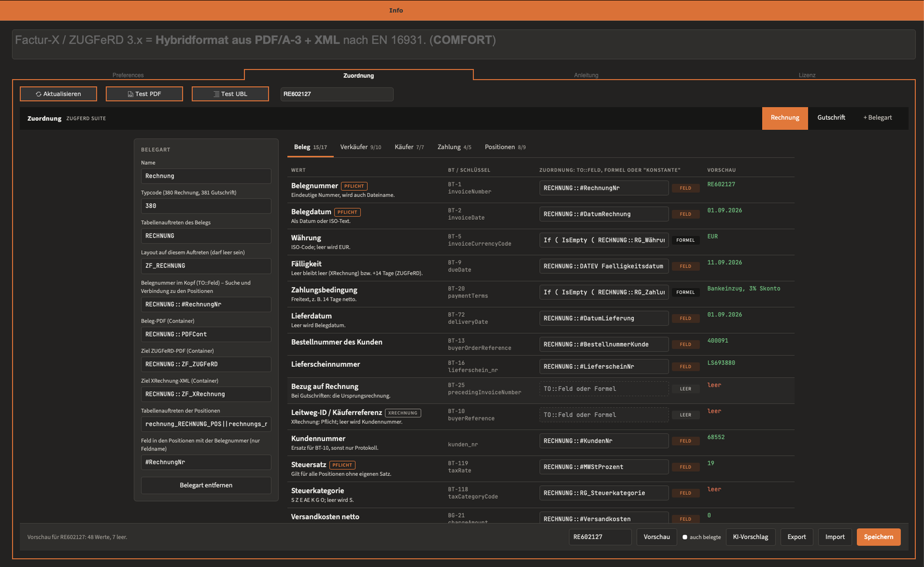Click preview value 'Bankeinzug, 3% Skonto'

[744, 289]
